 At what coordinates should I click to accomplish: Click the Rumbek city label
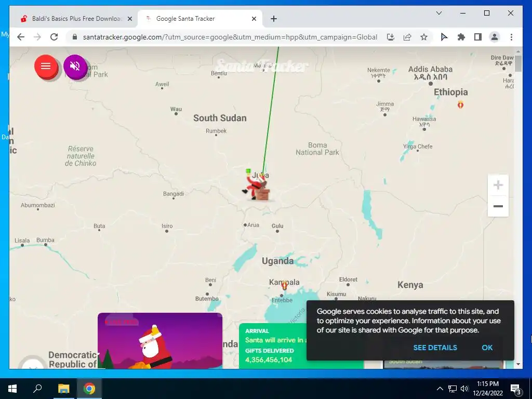pos(216,131)
